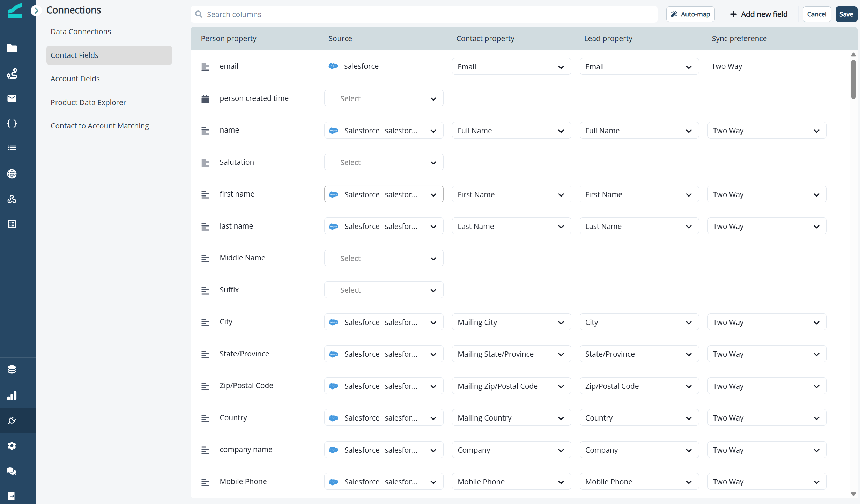Open the form document icon in sidebar
Viewport: 860px width, 504px height.
12,224
